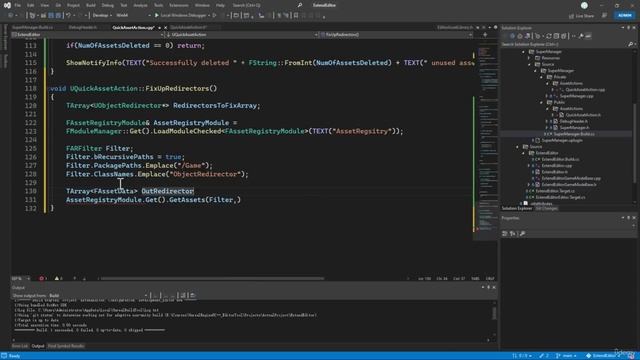This screenshot has width=640, height=360.
Task: Switch to the Git Changes tab
Action: point(547,209)
